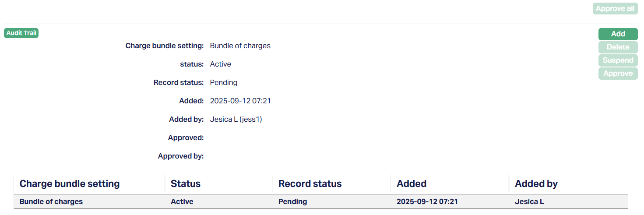Viewport: 644px width, 215px height.
Task: Click the Delete button
Action: coord(618,47)
